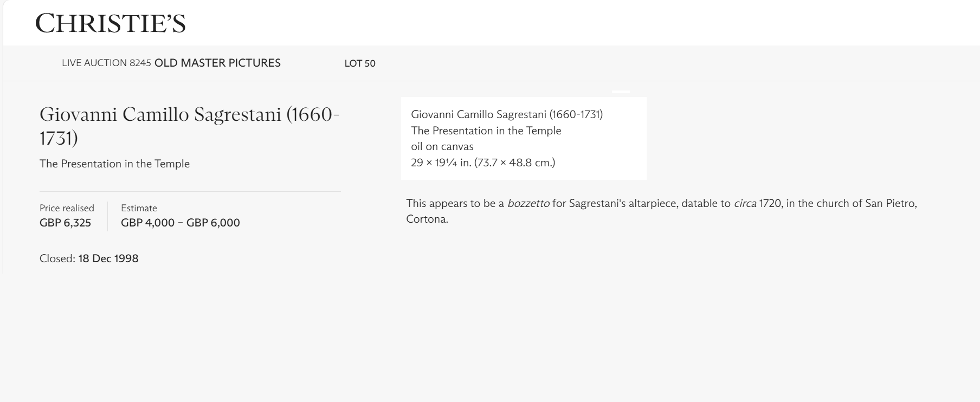Screen dimensions: 980x402
Task: Click the artist name in the details box
Action: [506, 114]
